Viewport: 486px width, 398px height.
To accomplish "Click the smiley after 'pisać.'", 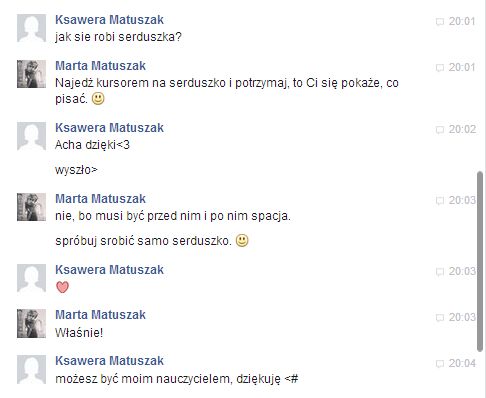I will [98, 99].
